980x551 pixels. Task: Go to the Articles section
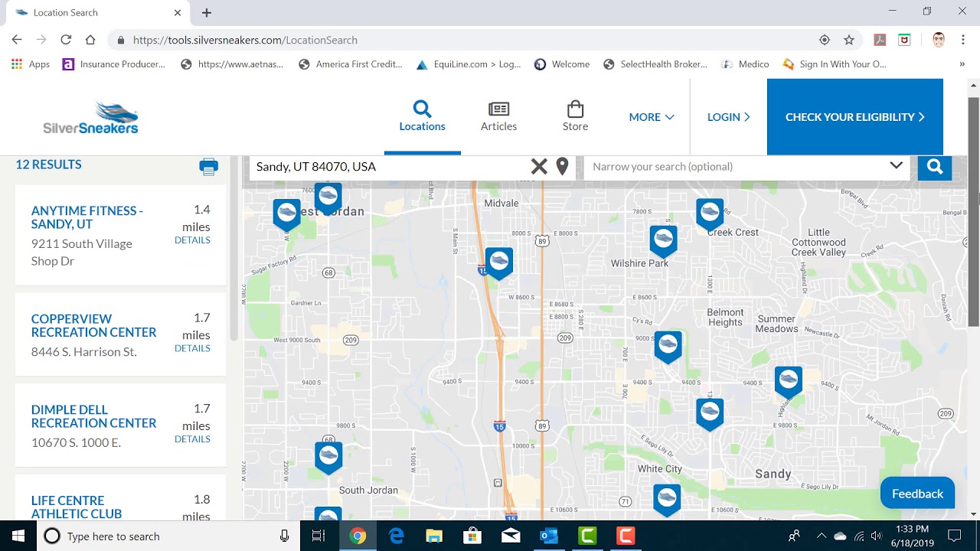[x=498, y=116]
